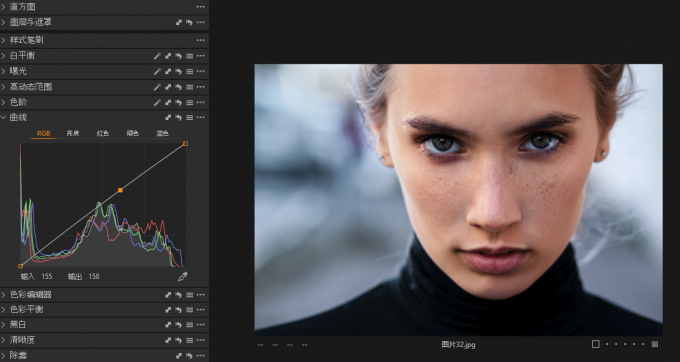Open the 黑白 presets list icon
Viewport: 680px width, 362px height.
coord(190,325)
